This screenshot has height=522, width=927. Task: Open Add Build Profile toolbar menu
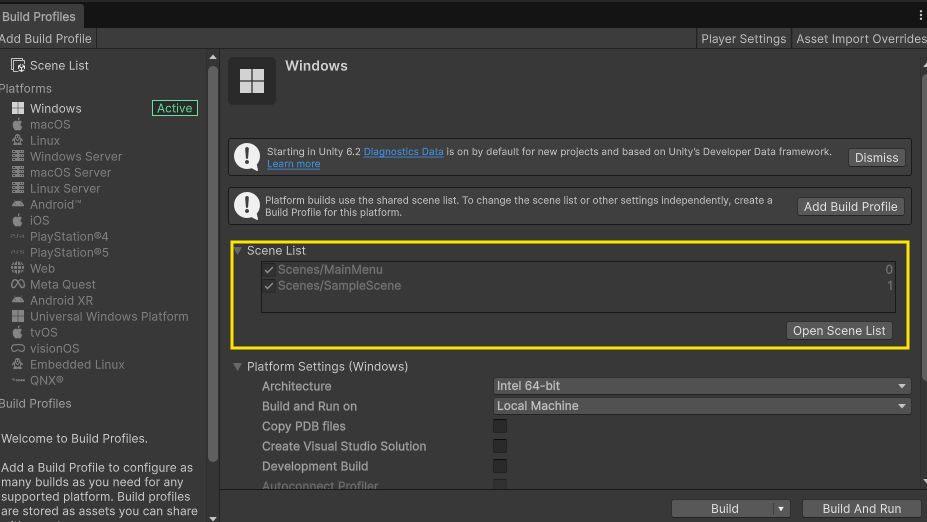pyautogui.click(x=47, y=39)
